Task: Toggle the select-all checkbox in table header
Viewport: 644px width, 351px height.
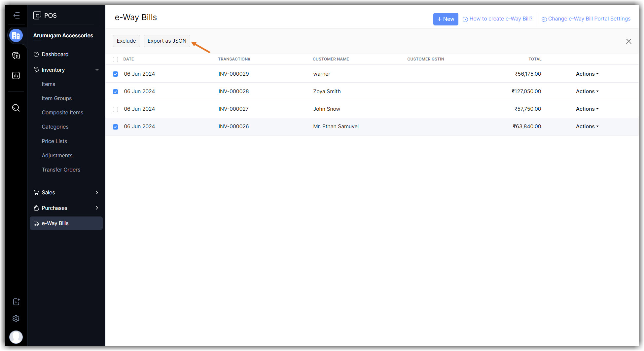Action: [115, 59]
